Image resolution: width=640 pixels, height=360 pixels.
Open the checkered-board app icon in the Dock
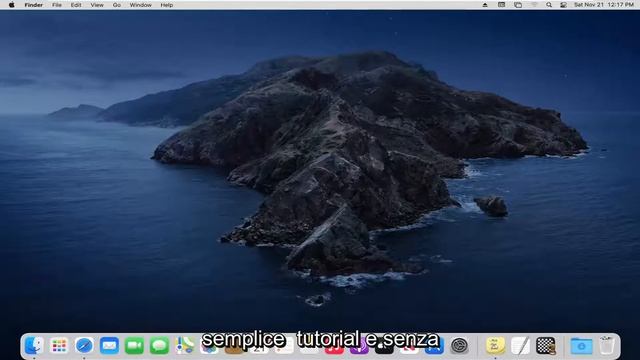(545, 346)
